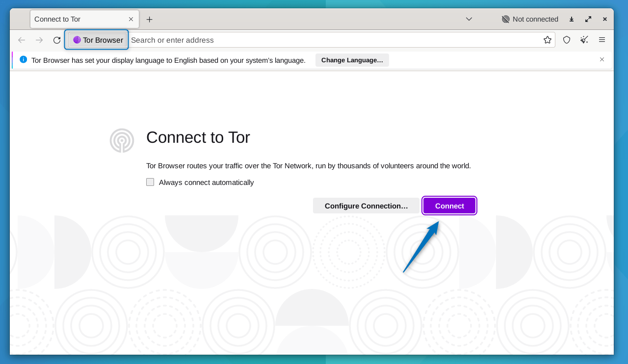Screen dimensions: 628x364
Task: Dismiss the language notification banner
Action: (602, 59)
